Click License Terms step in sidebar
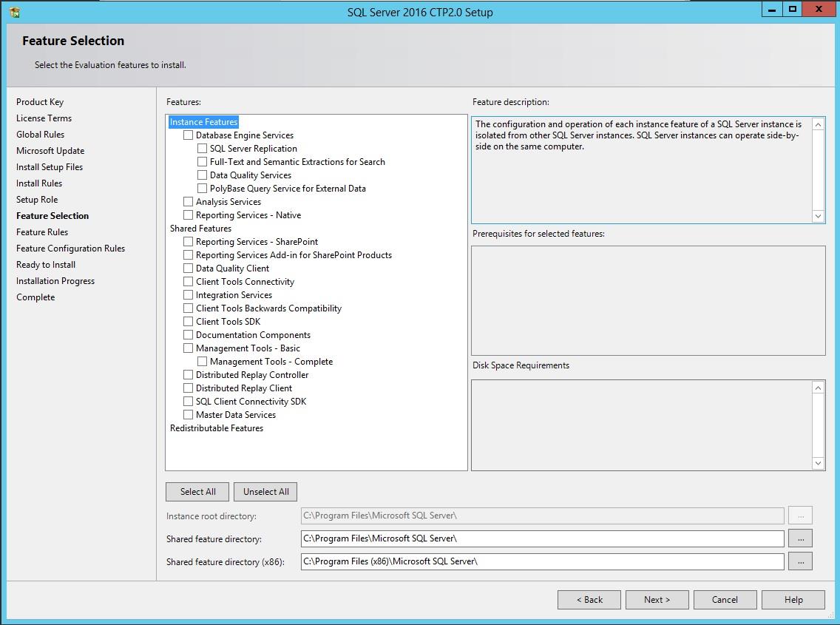 coord(44,118)
